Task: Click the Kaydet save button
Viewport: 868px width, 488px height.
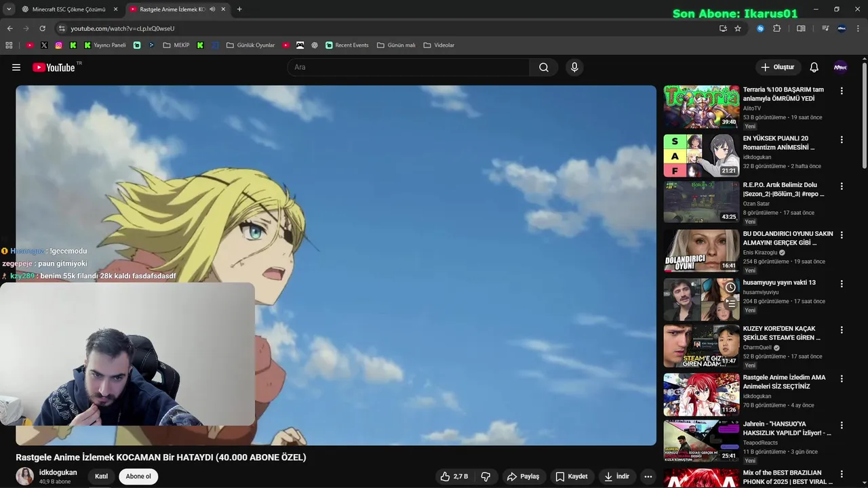Action: tap(572, 476)
